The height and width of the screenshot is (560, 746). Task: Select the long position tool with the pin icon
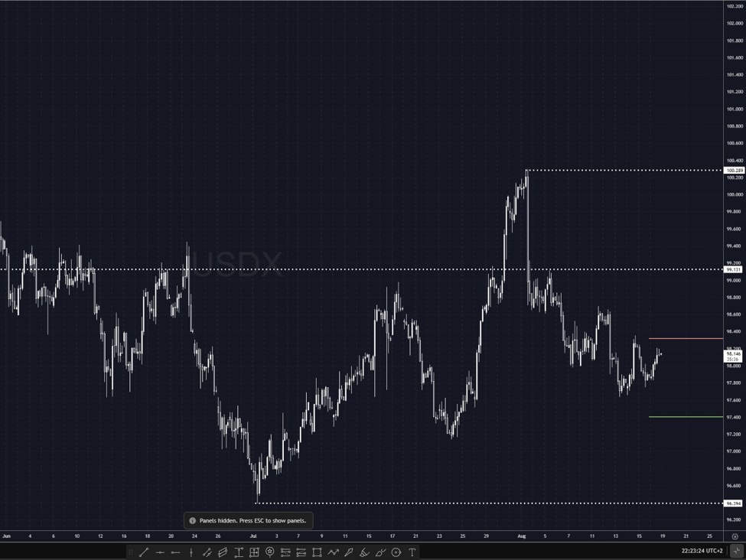click(270, 552)
